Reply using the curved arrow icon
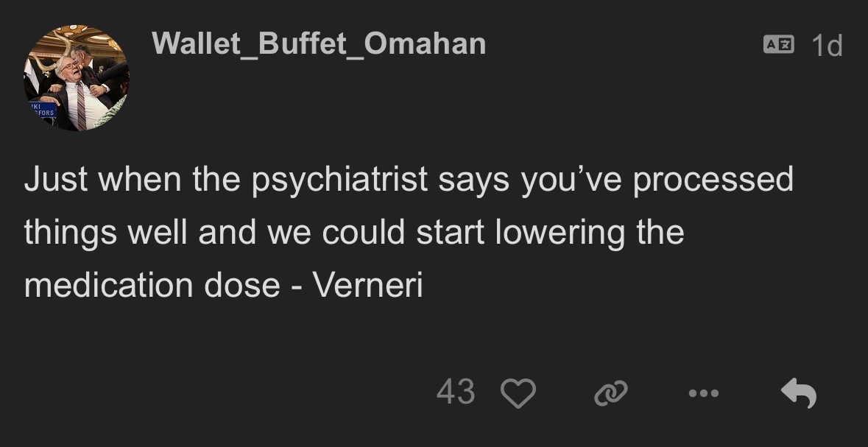 799,393
